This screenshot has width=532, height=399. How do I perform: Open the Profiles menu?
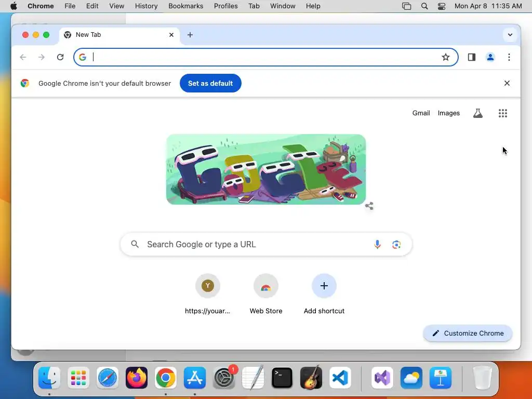[x=225, y=6]
